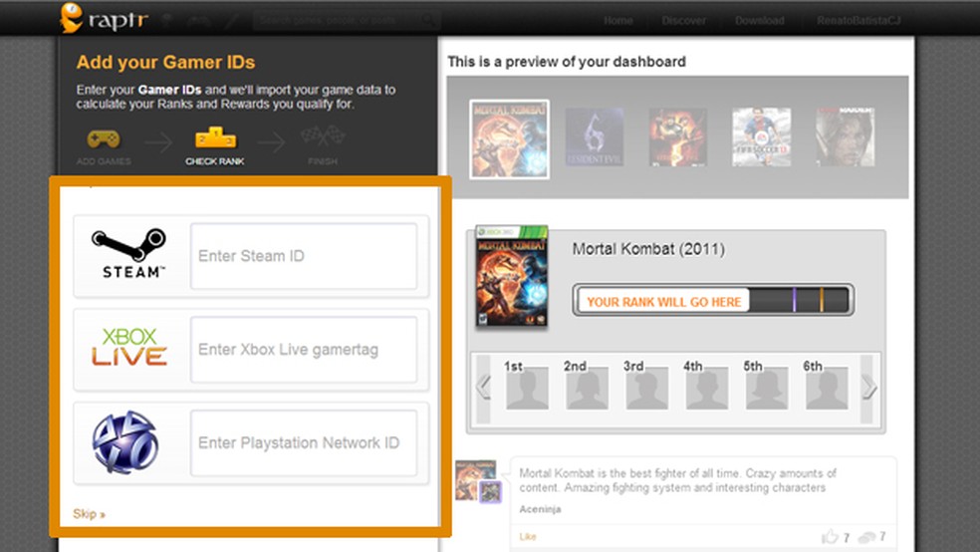
Task: Focus the Enter Steam ID field
Action: 304,256
